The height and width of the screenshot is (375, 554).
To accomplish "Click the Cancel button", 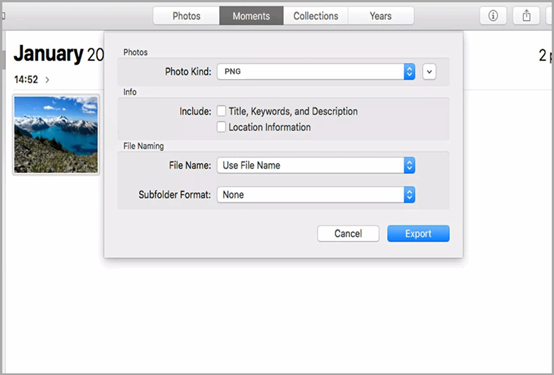I will pyautogui.click(x=348, y=234).
